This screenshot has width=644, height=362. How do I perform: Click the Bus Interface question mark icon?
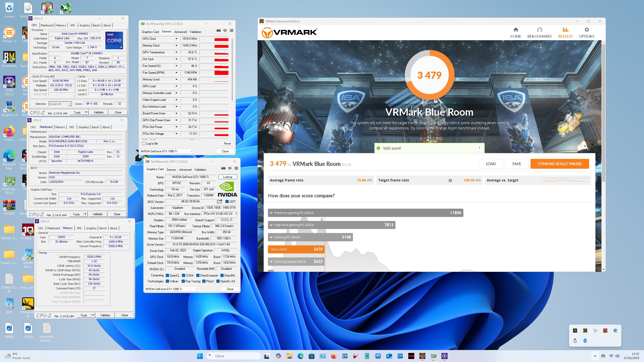pyautogui.click(x=236, y=214)
